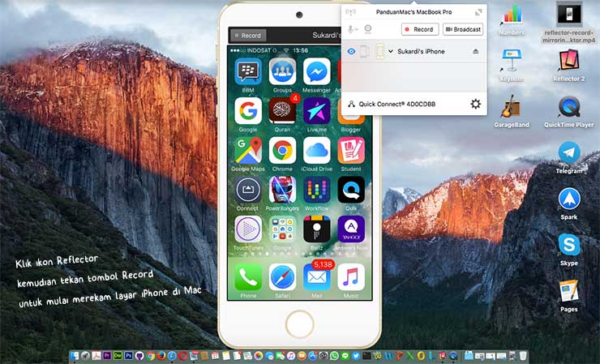
Task: Tap Google app on iPhone screen
Action: 248,110
